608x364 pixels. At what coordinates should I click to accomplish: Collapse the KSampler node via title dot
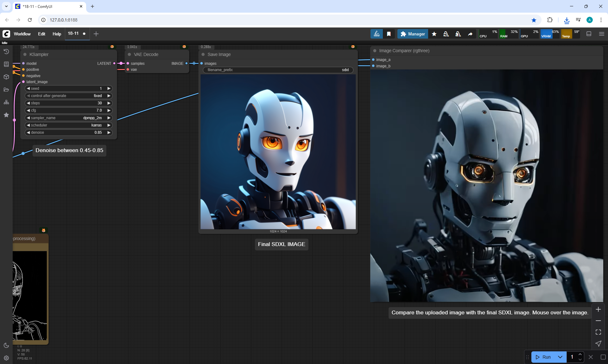(x=25, y=54)
